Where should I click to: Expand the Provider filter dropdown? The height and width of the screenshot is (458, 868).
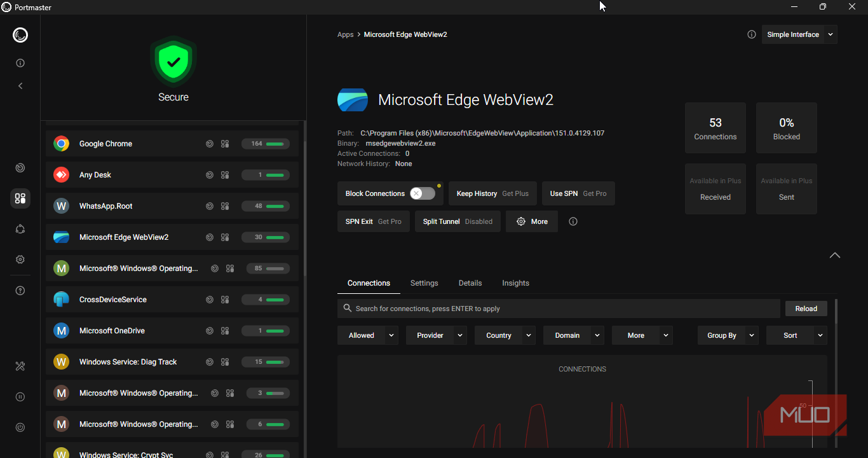pos(437,335)
